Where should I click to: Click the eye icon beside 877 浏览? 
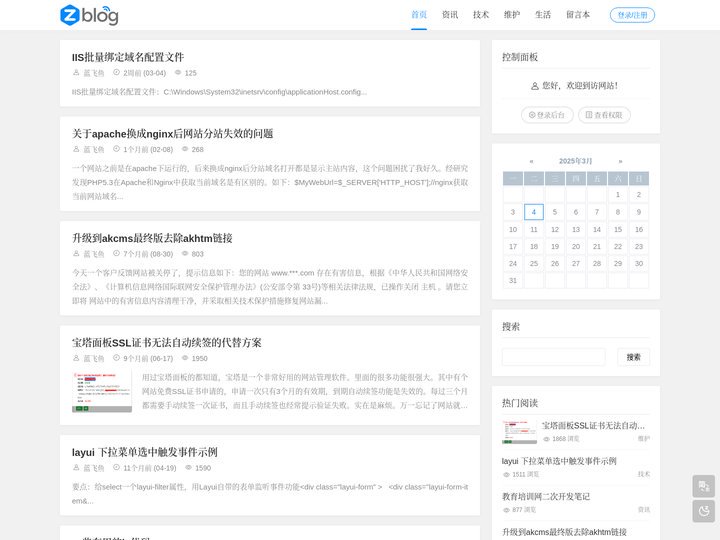[506, 510]
